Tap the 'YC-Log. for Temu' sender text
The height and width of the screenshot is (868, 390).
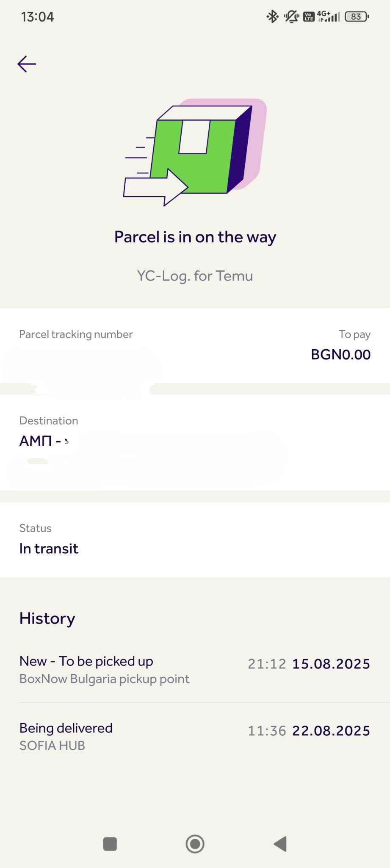[195, 276]
